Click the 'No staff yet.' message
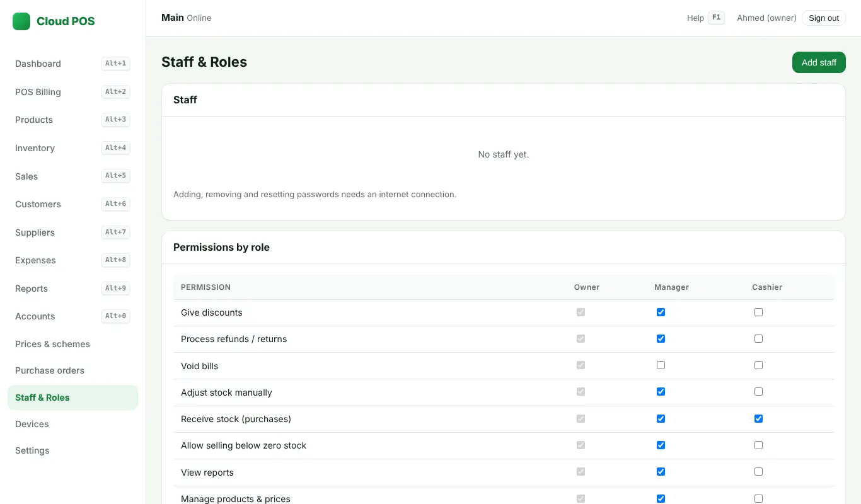This screenshot has width=861, height=504. [x=504, y=154]
